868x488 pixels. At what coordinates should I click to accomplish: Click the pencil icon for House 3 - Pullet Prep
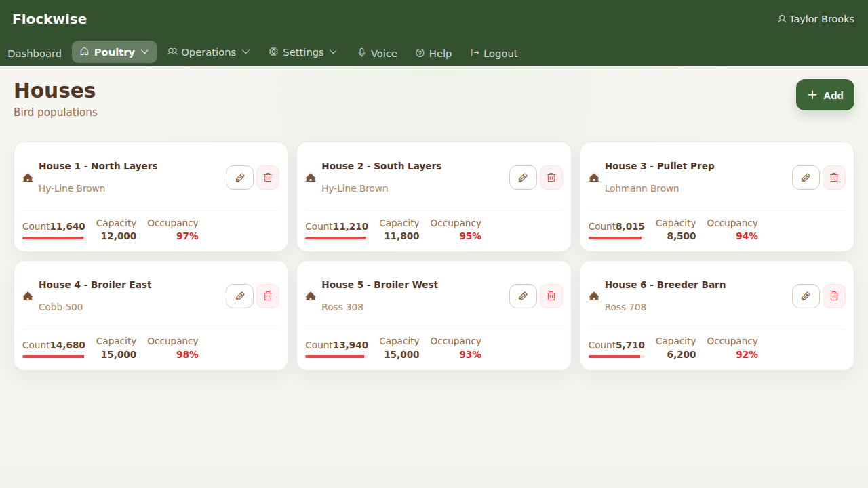point(806,178)
